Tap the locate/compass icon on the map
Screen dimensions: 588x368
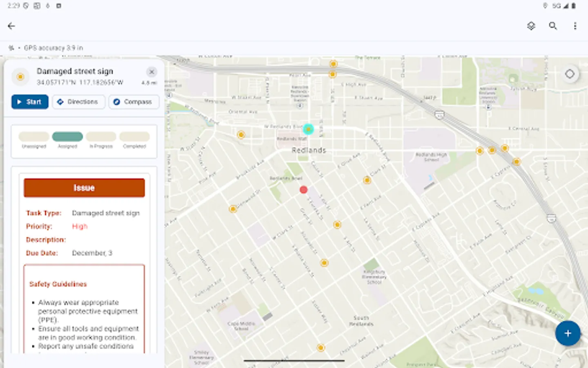click(x=570, y=74)
